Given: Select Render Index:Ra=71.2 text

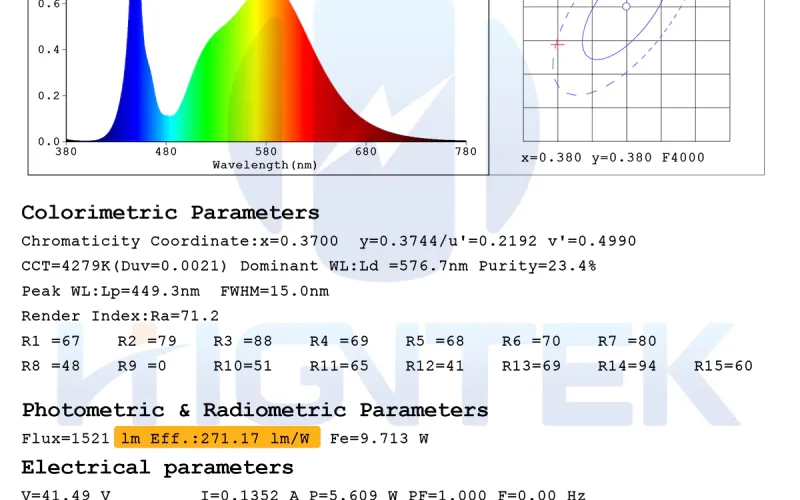Looking at the screenshot, I should point(120,316).
